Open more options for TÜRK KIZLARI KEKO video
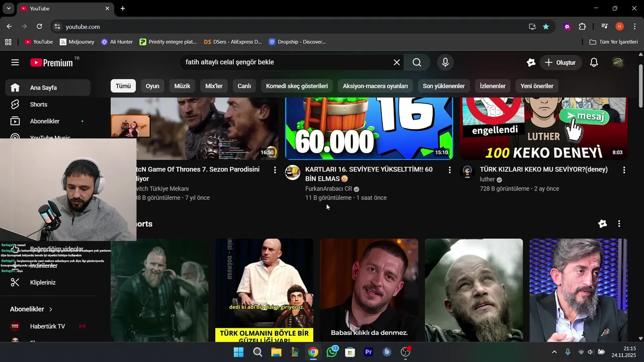 624,170
